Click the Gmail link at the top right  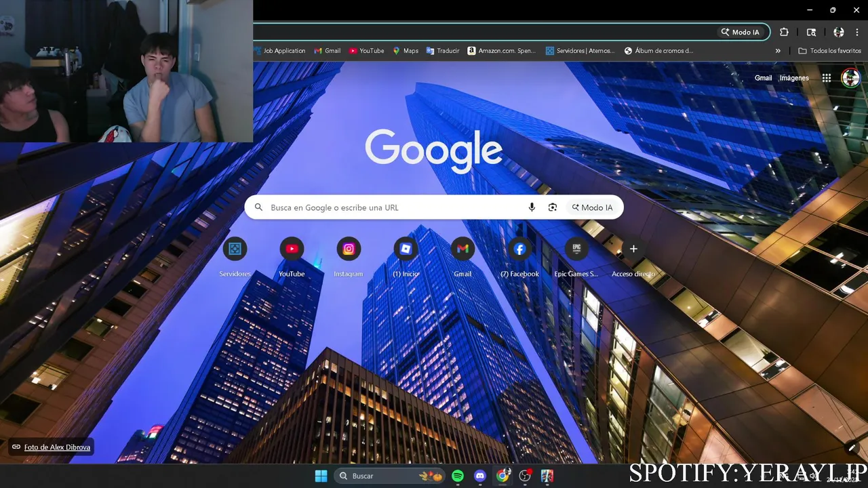(763, 78)
